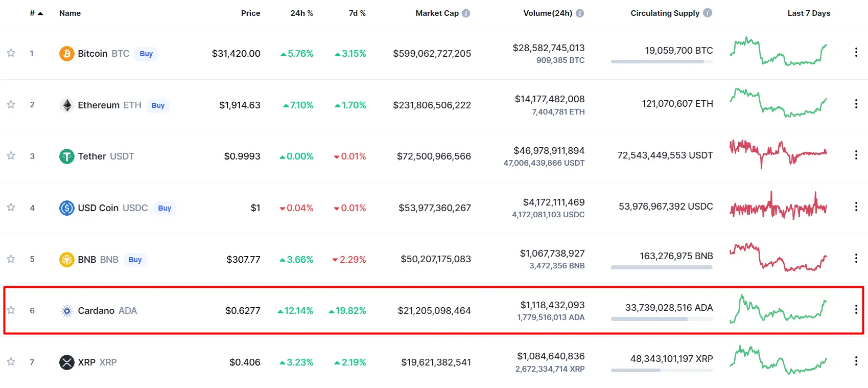This screenshot has height=388, width=868.
Task: Open the BNB name link
Action: pos(98,260)
